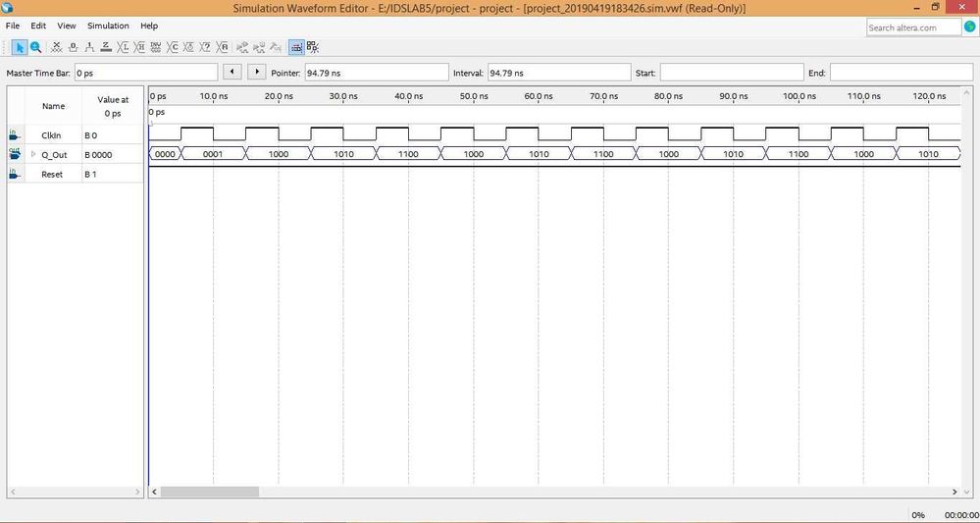Click the Reset input pin icon
This screenshot has width=980, height=523.
pyautogui.click(x=15, y=174)
